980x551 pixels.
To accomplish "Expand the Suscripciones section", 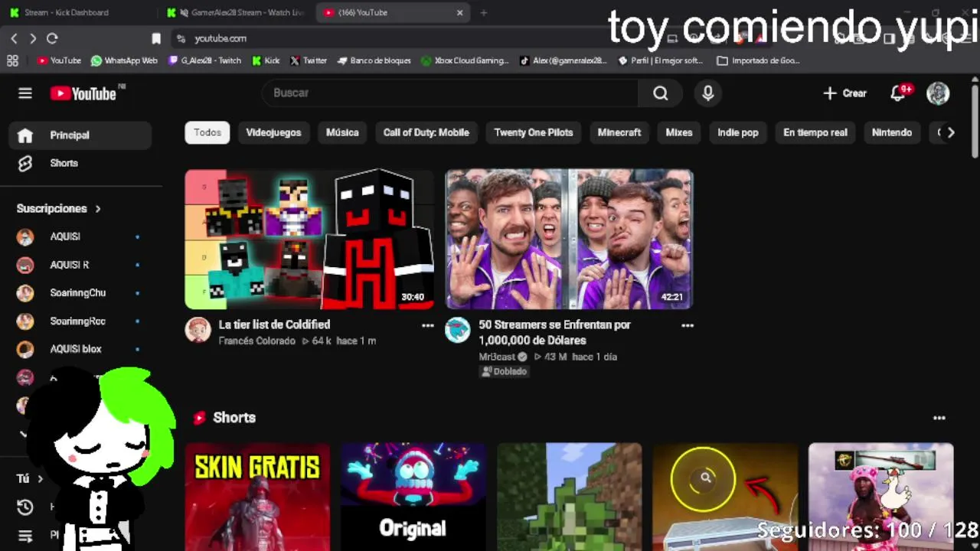I will (x=59, y=208).
